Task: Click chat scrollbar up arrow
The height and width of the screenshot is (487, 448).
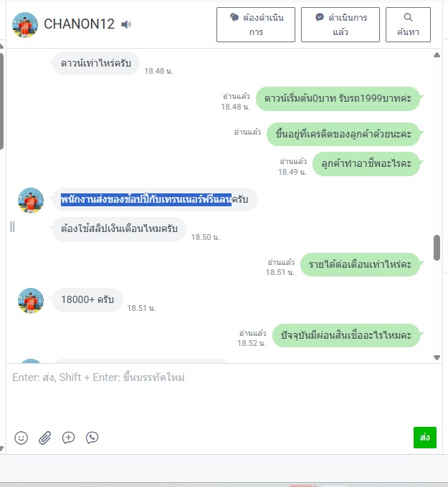Action: 437,55
